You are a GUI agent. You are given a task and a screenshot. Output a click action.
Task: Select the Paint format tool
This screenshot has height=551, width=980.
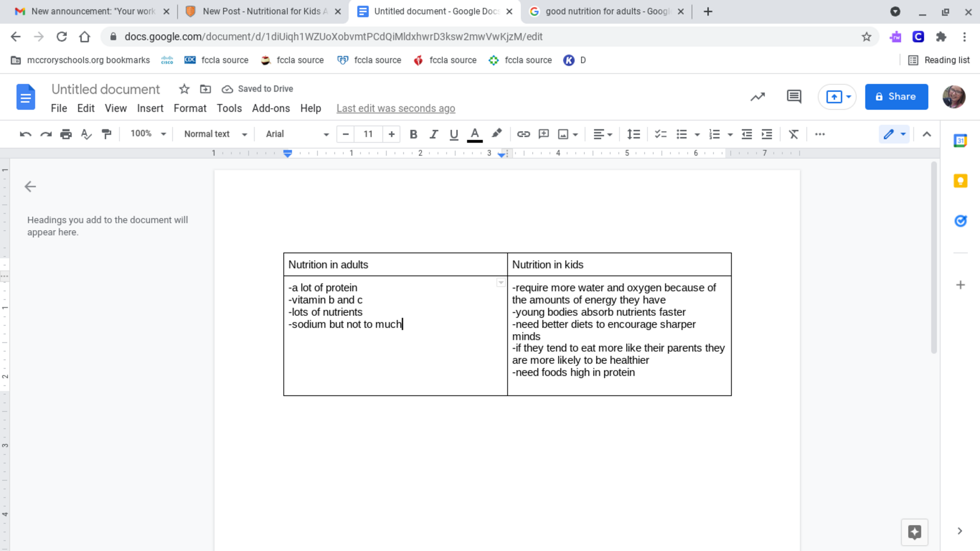(x=107, y=134)
